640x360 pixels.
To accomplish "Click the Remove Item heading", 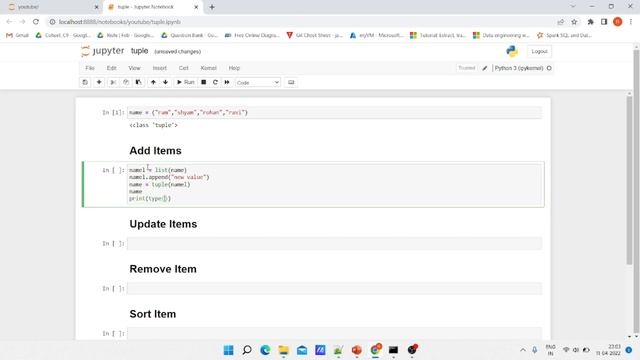I will pos(163,269).
